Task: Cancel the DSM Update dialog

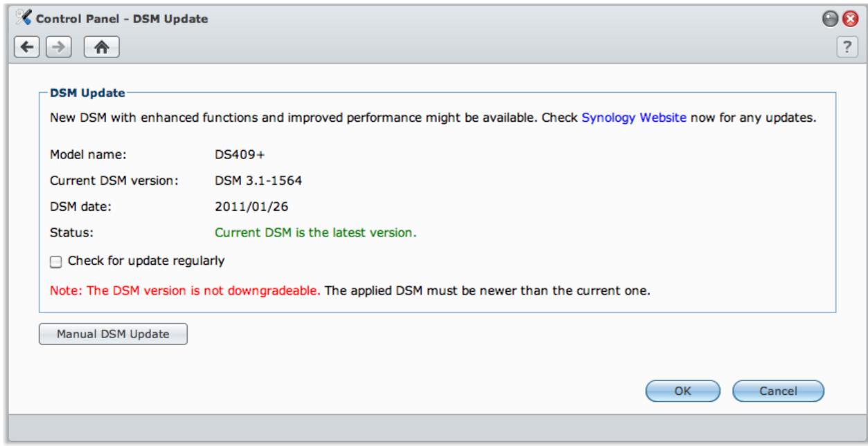Action: 778,391
